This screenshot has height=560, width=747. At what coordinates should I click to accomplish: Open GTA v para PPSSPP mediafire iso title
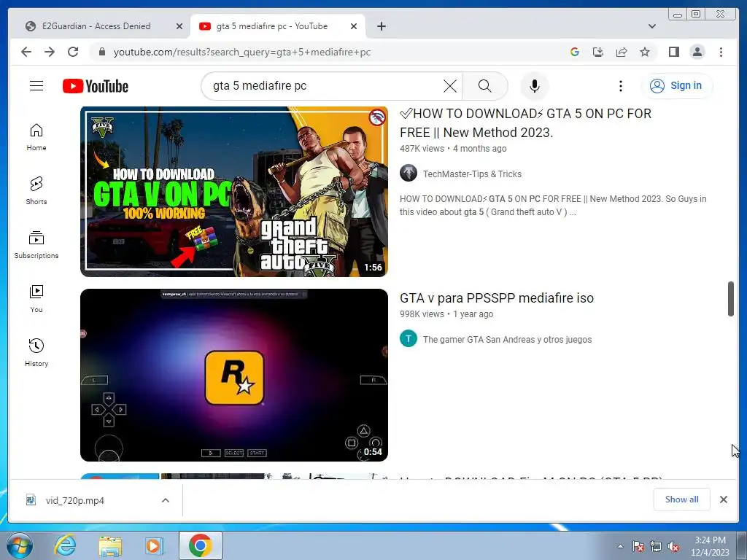pyautogui.click(x=496, y=298)
